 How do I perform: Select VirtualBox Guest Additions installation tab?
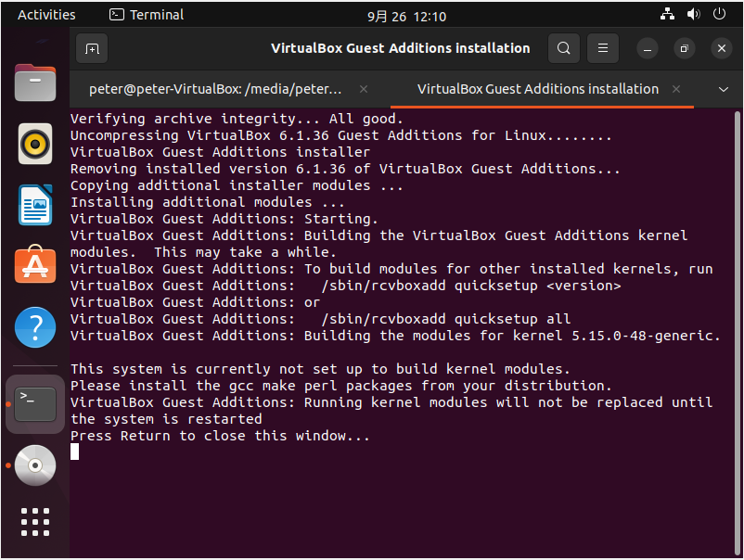pyautogui.click(x=538, y=89)
